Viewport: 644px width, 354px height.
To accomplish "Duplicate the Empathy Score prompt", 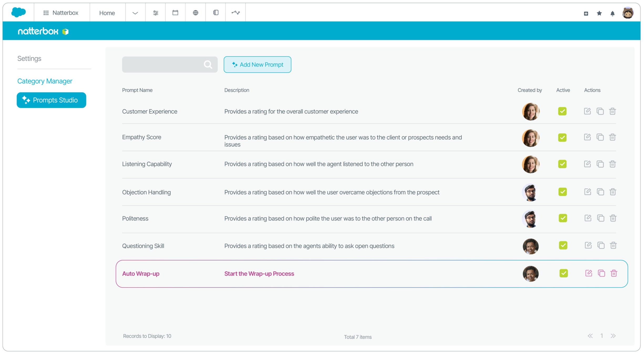I will click(600, 137).
